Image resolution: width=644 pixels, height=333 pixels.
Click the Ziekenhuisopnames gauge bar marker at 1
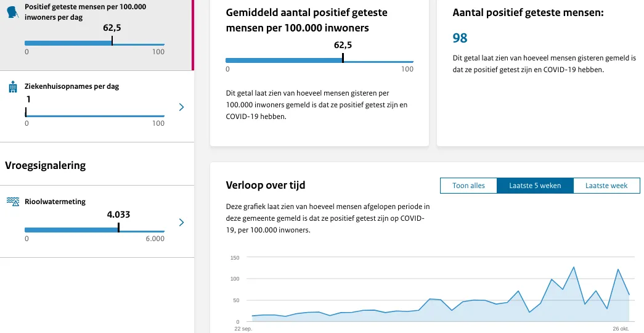click(x=26, y=112)
